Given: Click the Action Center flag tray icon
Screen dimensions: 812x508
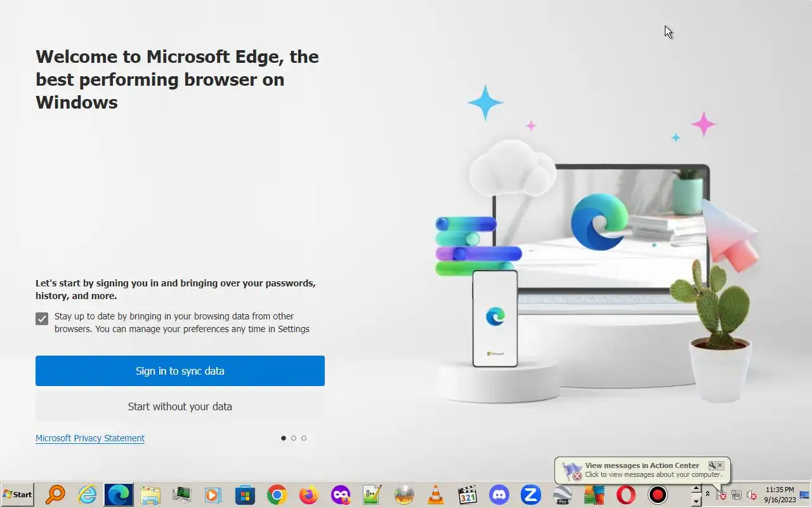Looking at the screenshot, I should (x=721, y=495).
